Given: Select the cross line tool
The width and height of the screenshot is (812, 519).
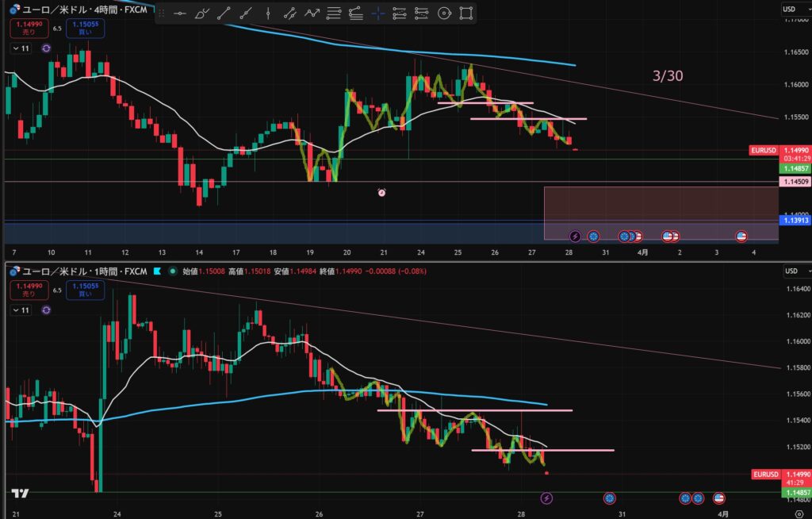Looking at the screenshot, I should pyautogui.click(x=377, y=13).
